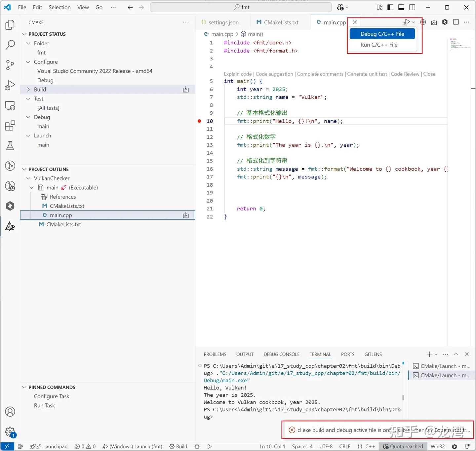Open the Source Control view

[10, 65]
